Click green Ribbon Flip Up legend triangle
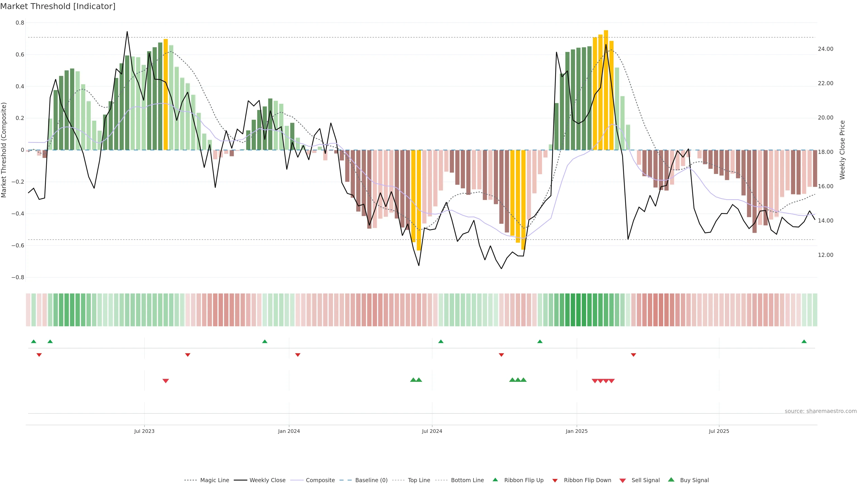 click(495, 480)
